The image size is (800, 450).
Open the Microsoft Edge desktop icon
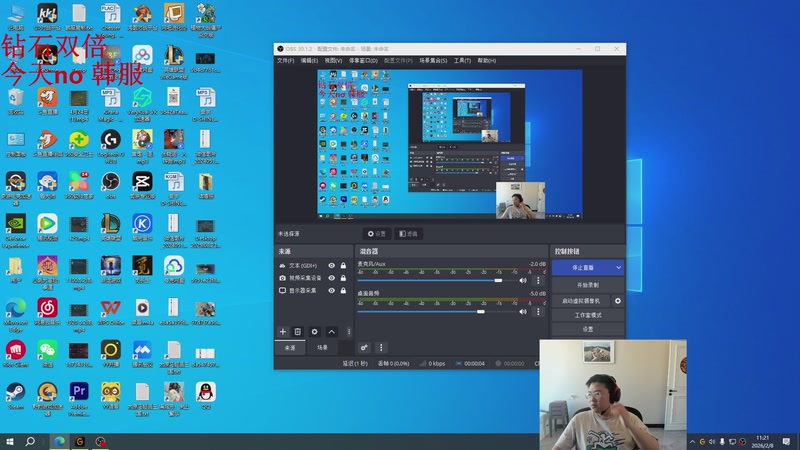point(16,315)
